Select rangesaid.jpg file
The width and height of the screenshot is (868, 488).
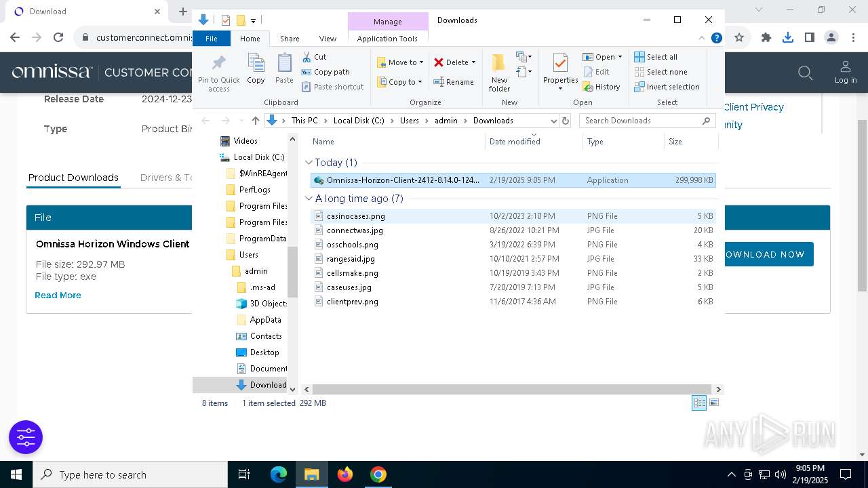coord(513,259)
